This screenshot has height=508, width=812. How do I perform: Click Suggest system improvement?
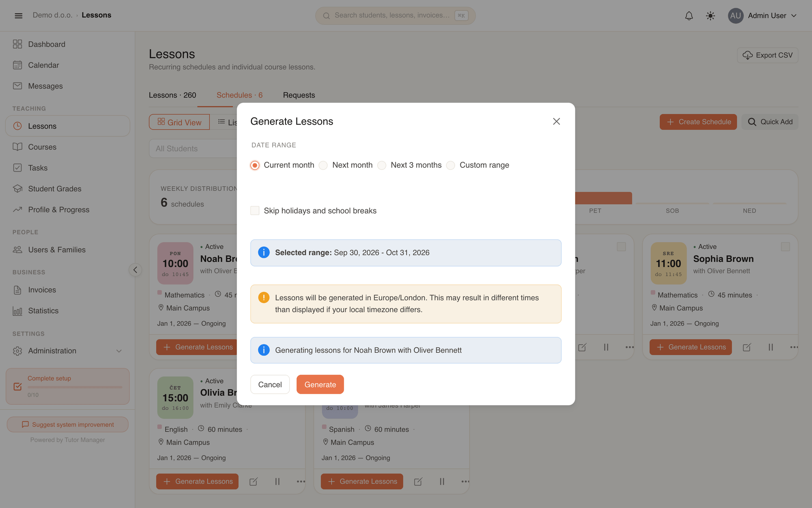click(x=67, y=424)
